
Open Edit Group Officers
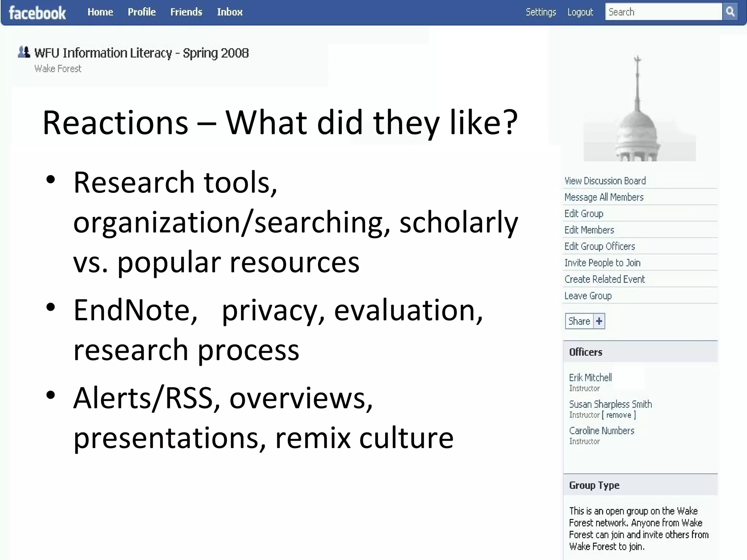600,246
